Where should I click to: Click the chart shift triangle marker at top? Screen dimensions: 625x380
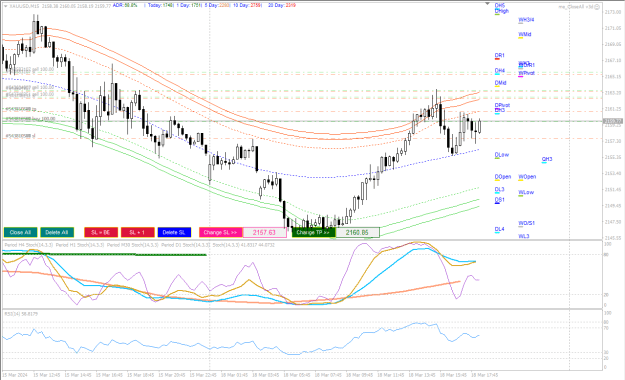point(487,4)
